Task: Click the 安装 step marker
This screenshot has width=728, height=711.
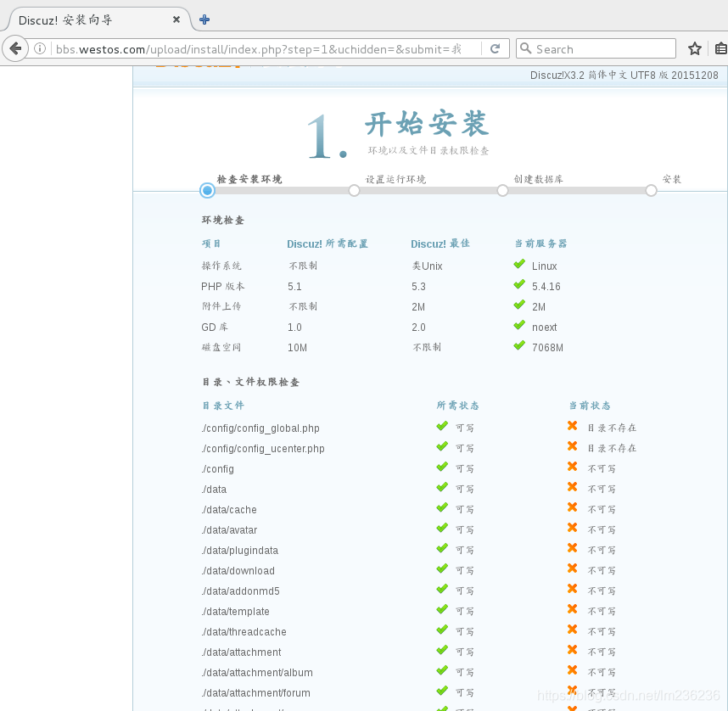Action: coord(651,190)
